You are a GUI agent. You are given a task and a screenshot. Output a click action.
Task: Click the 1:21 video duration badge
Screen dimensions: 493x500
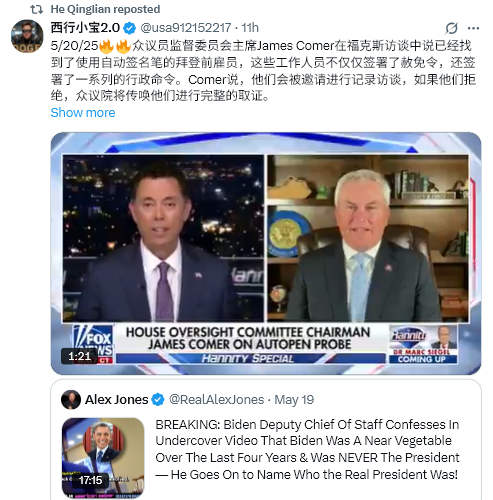click(79, 356)
